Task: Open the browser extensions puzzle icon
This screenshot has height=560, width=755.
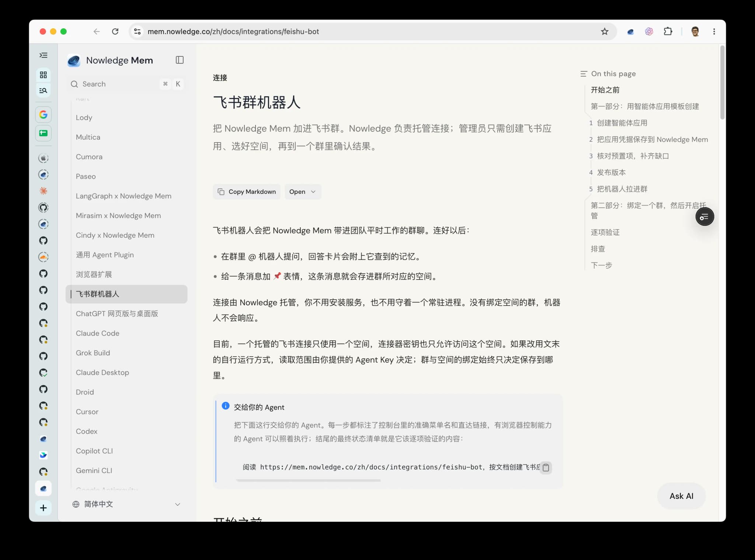Action: (668, 32)
